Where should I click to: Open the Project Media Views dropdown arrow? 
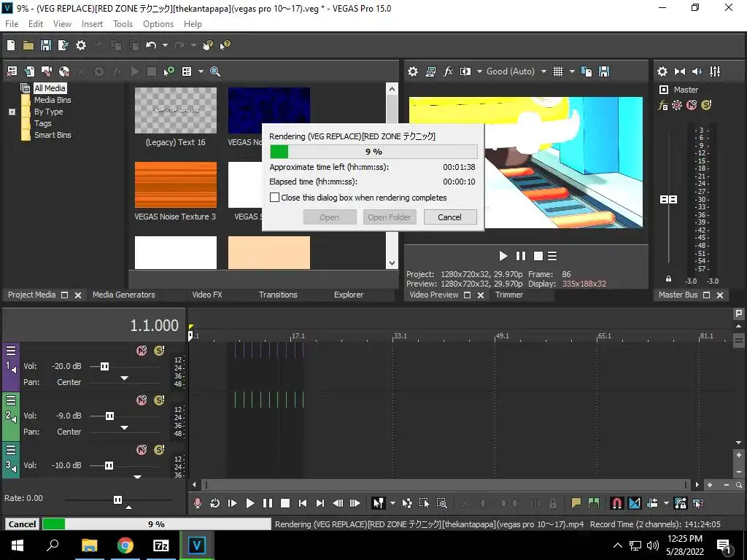point(201,71)
